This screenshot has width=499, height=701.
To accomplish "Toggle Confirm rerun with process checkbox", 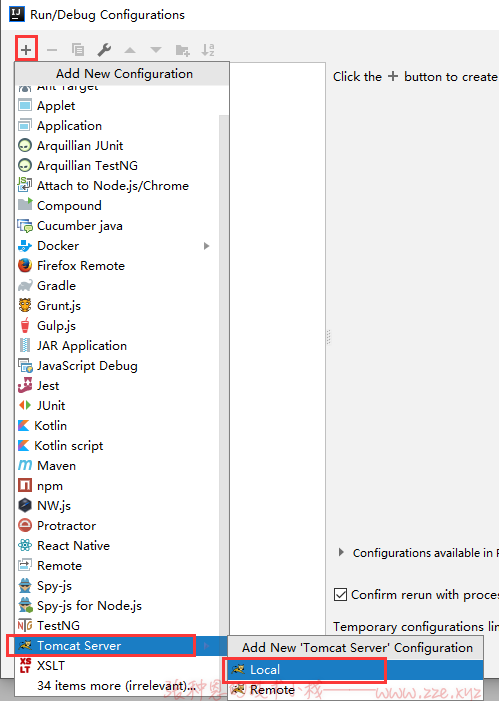I will point(340,595).
